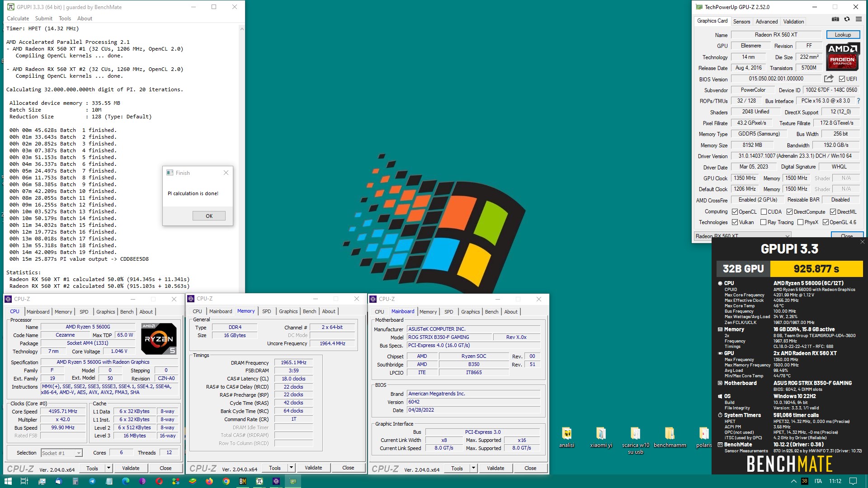
Task: Open the notification center in the system tray
Action: coord(853,481)
